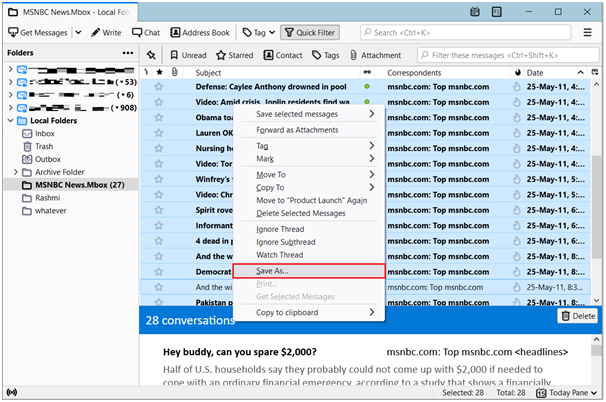
Task: Open the Copy To submenu
Action: click(308, 187)
